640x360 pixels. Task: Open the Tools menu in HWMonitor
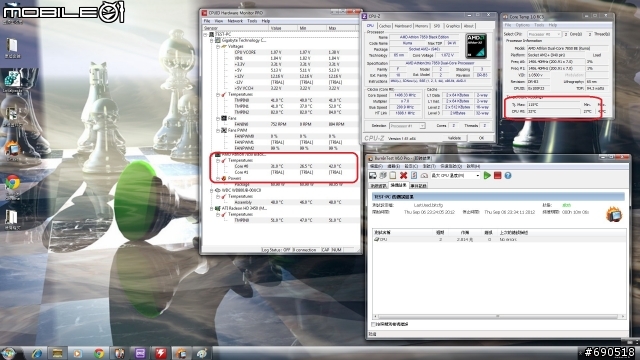point(252,21)
